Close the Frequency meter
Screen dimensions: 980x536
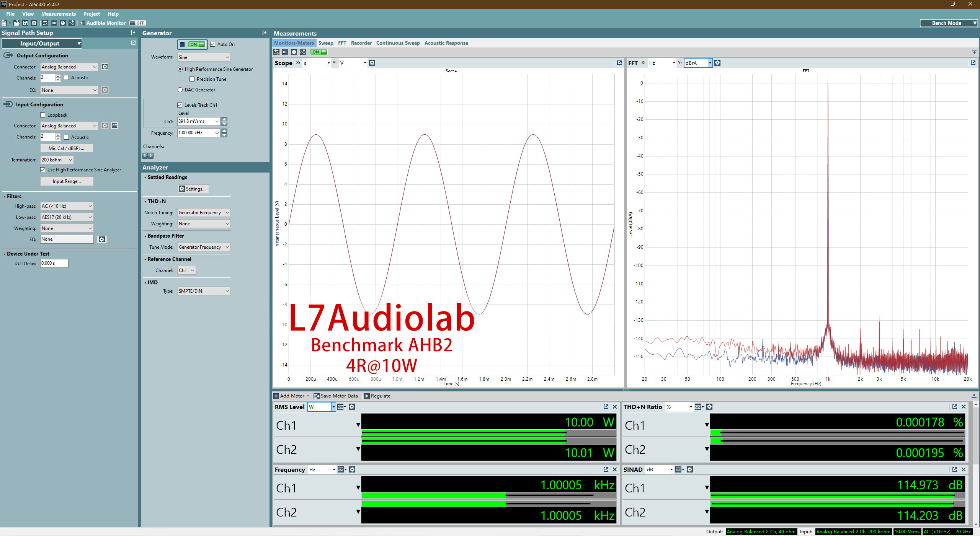coord(615,469)
